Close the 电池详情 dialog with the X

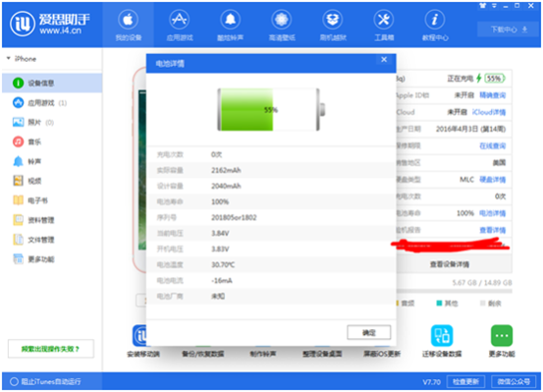point(384,60)
